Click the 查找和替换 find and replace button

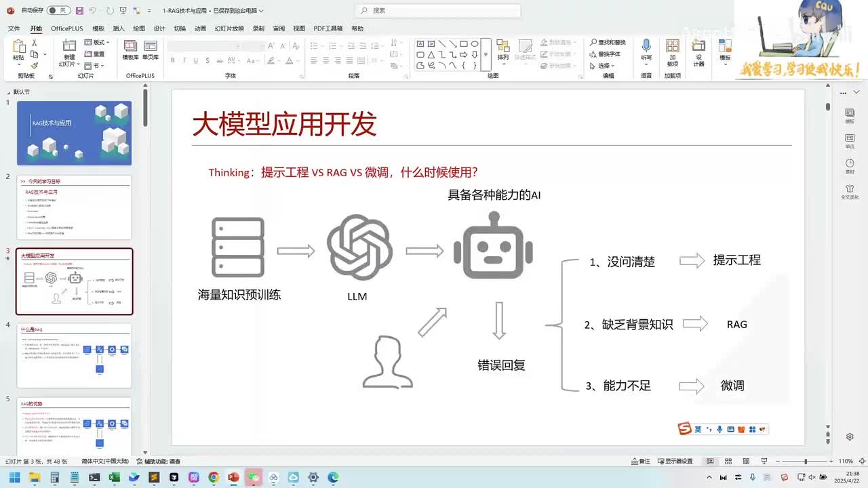click(x=608, y=43)
